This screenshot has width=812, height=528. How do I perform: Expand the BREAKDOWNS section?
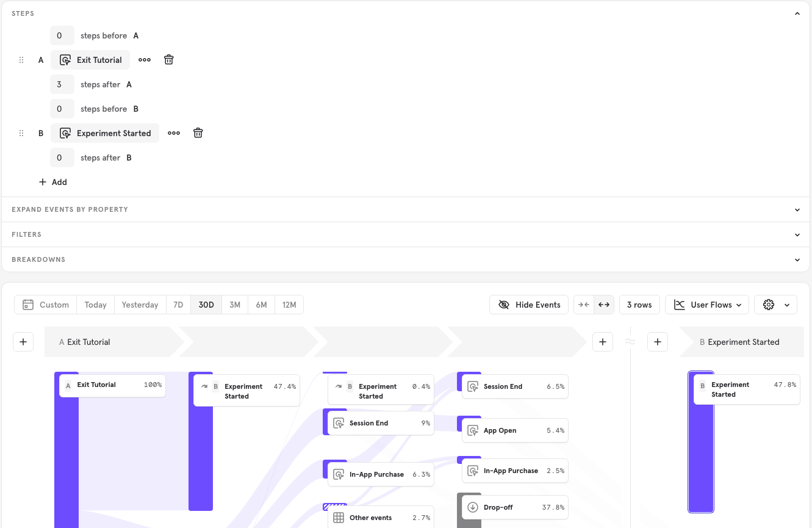coord(797,259)
